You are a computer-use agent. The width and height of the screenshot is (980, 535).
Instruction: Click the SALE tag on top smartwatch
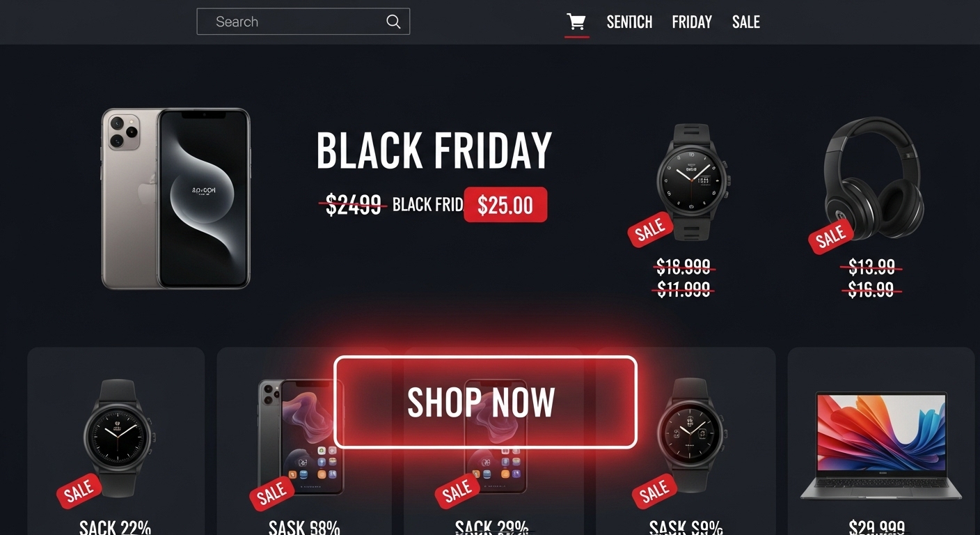(x=651, y=230)
